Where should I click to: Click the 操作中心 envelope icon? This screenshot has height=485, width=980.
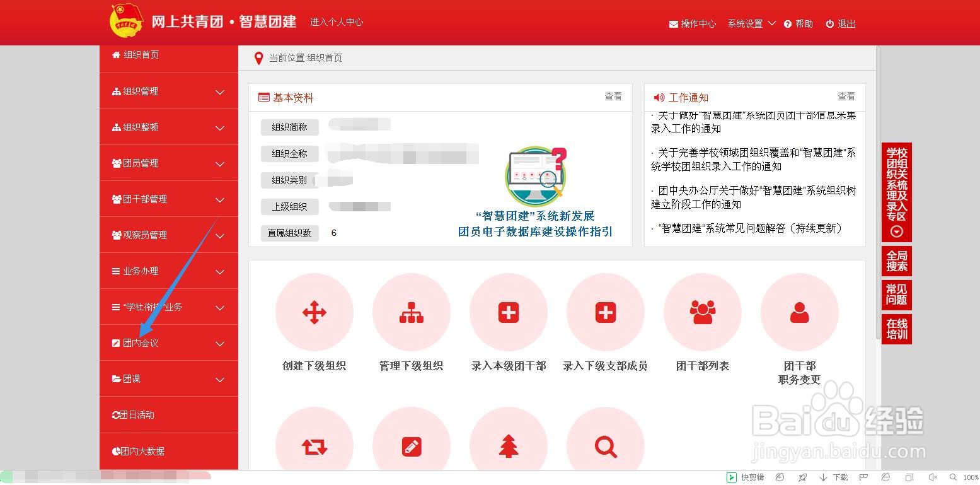coord(672,23)
